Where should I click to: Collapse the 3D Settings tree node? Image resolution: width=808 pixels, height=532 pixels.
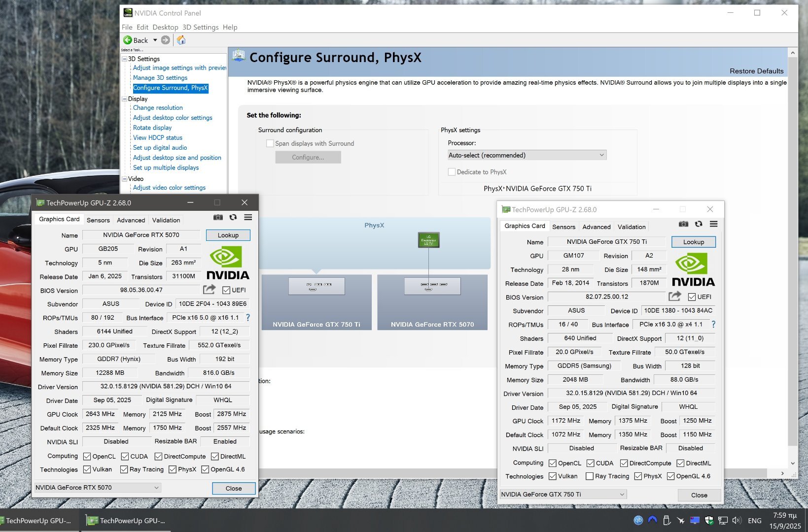(125, 59)
